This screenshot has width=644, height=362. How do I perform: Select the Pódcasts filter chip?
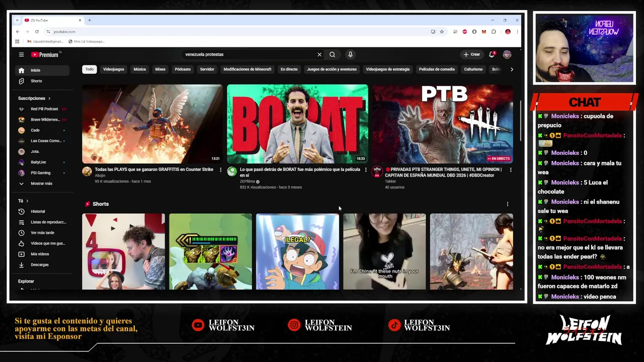[183, 69]
